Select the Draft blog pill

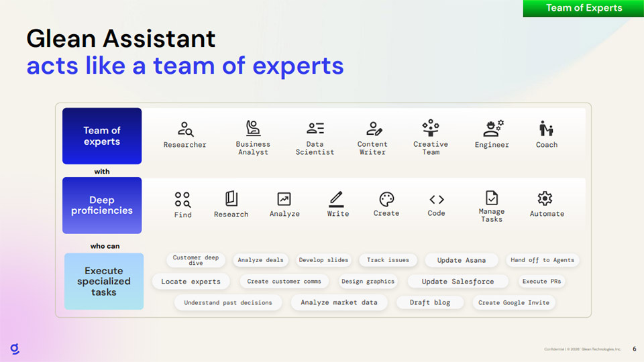[429, 302]
